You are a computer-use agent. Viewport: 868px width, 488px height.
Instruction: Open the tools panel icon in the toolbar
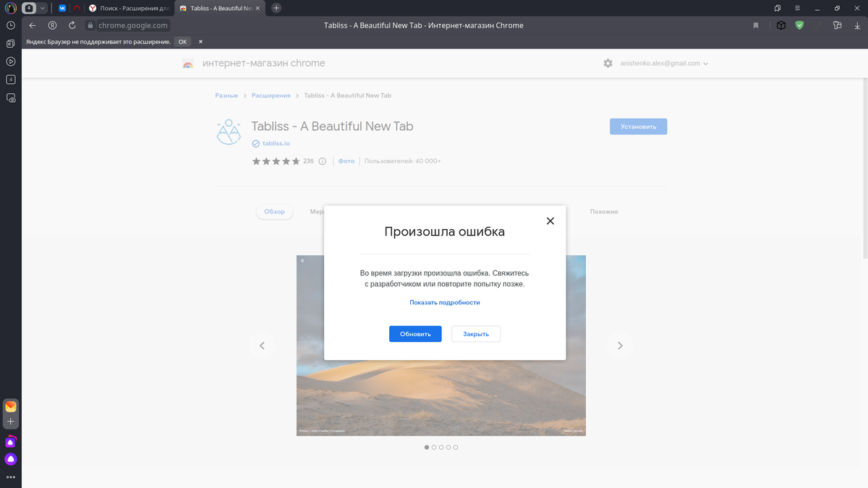tap(837, 25)
